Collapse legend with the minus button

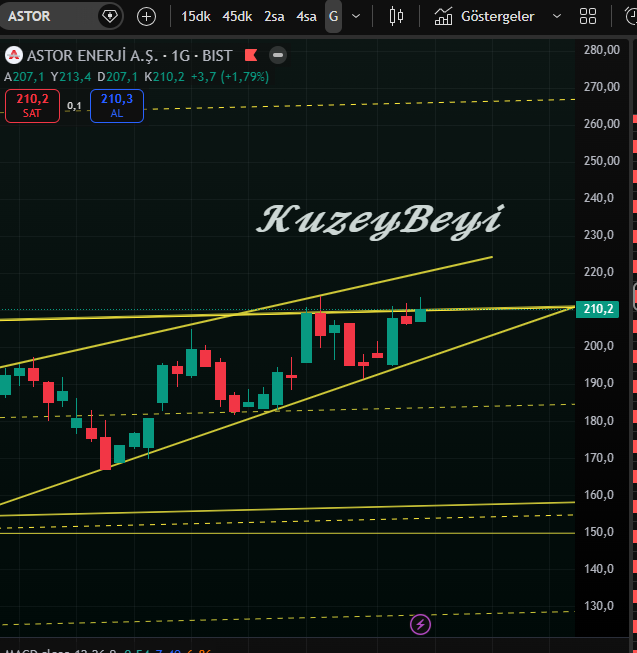point(278,55)
